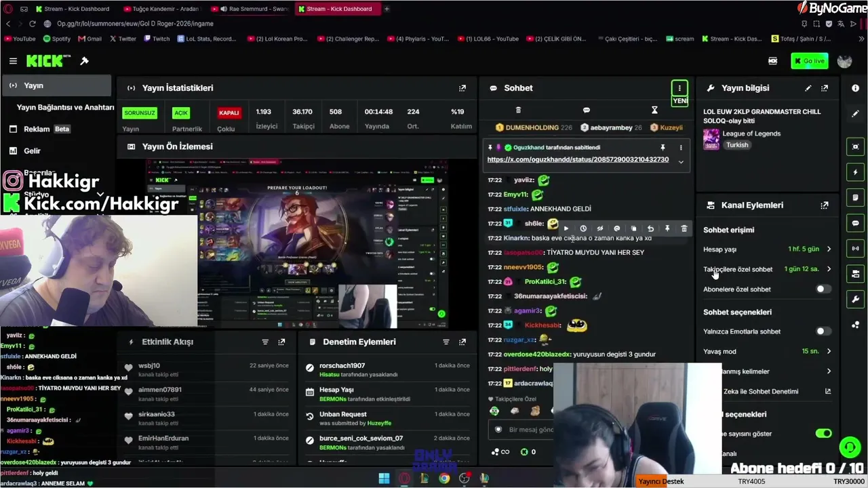Click the wrench icon in right sidebar
The image size is (868, 488).
[x=855, y=299]
